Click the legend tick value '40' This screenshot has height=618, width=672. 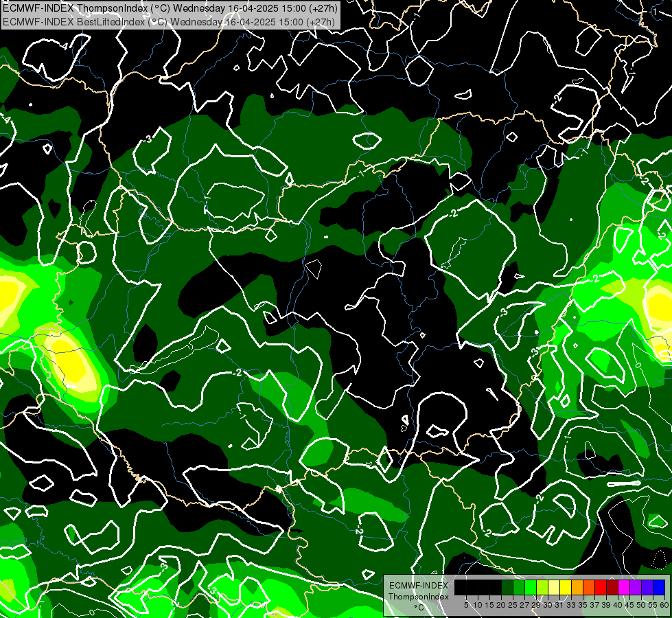tap(618, 605)
